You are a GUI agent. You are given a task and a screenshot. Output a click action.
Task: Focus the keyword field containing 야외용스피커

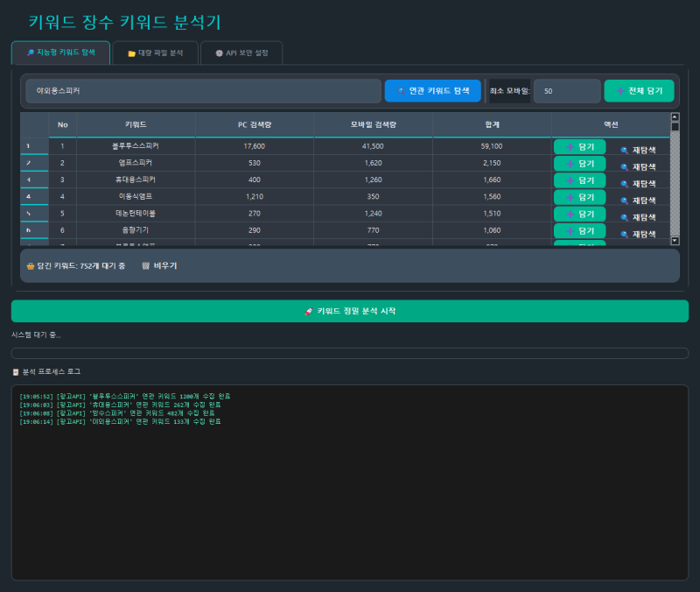[204, 91]
